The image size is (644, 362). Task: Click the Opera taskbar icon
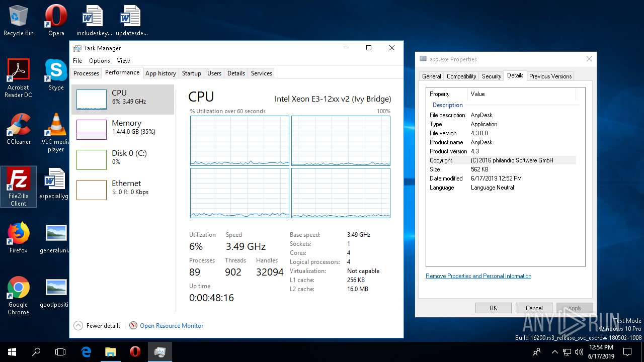[135, 352]
